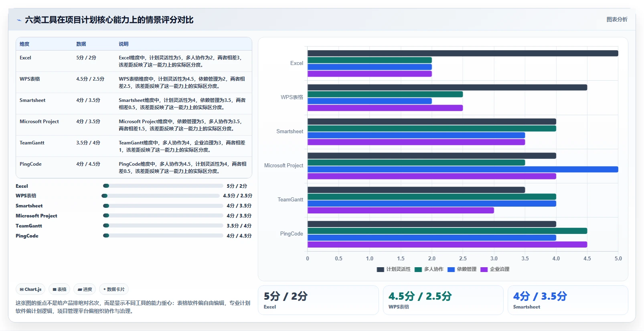Click the TeamGantt progress bar
644x331 pixels.
(163, 225)
